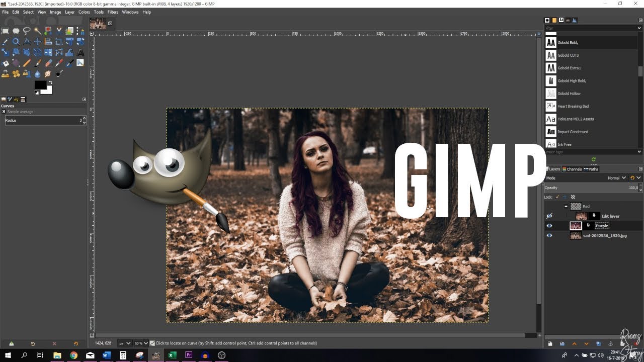Open the px unit dropdown in status bar
This screenshot has width=644, height=362.
124,343
